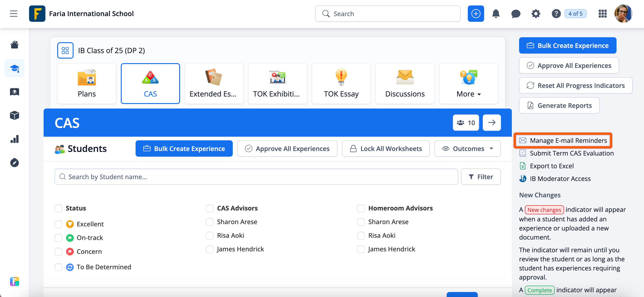The image size is (644, 297).
Task: Open the Extended Essay tab
Action: click(x=214, y=83)
